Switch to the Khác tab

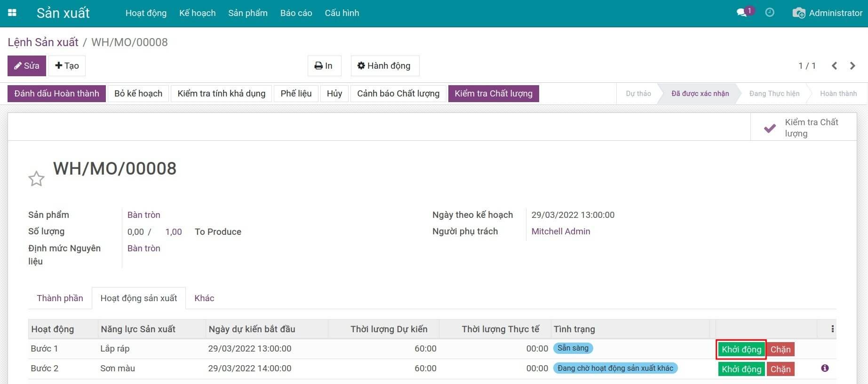204,298
